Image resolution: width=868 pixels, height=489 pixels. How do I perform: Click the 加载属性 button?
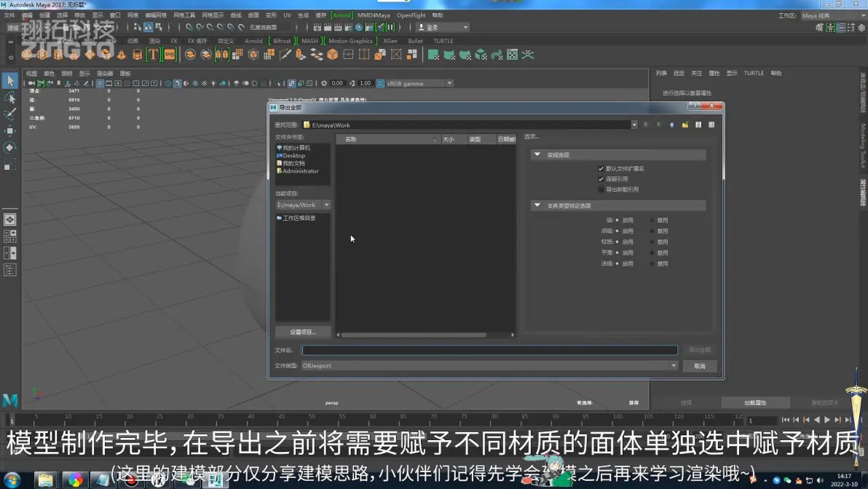click(x=755, y=403)
